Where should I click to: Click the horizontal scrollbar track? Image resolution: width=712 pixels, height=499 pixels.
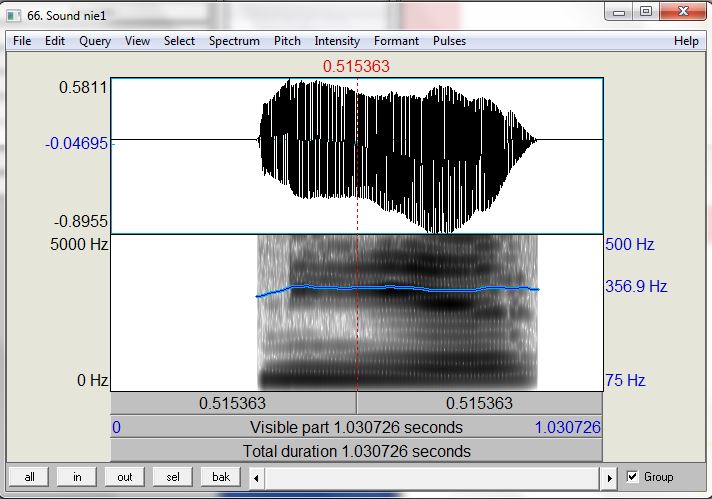click(432, 478)
